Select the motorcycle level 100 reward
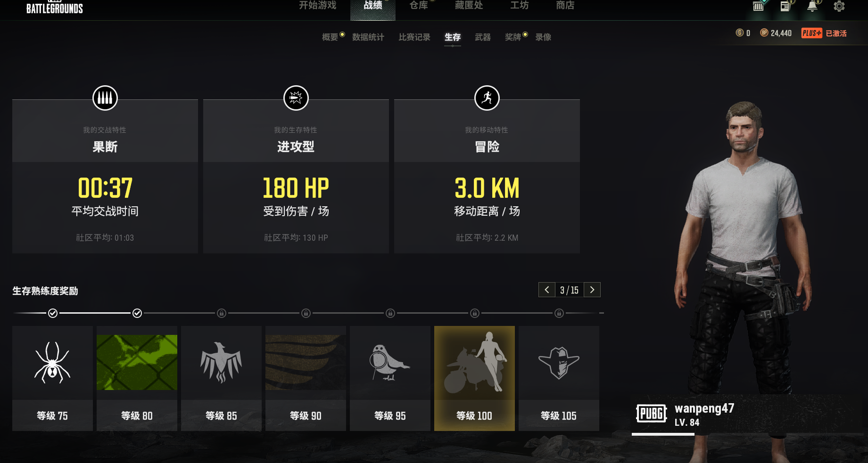The height and width of the screenshot is (463, 868). coord(474,378)
